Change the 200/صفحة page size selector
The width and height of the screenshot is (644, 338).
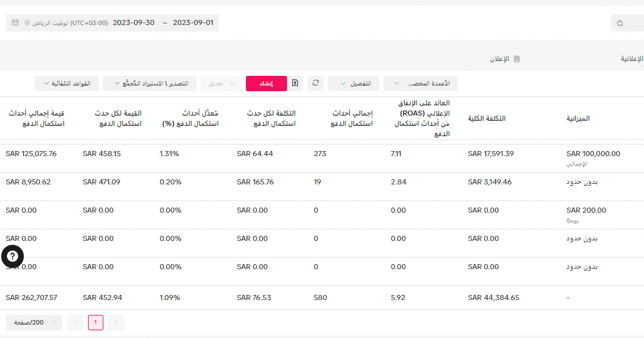point(34,323)
